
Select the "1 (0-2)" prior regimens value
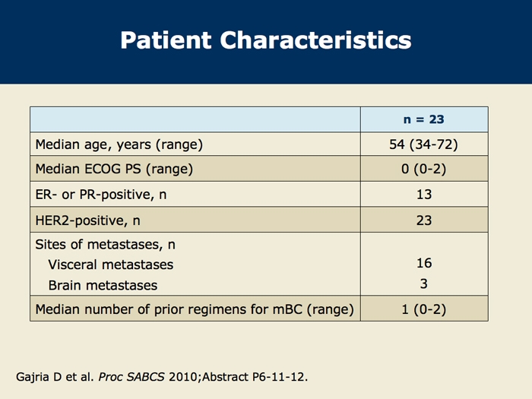point(423,309)
